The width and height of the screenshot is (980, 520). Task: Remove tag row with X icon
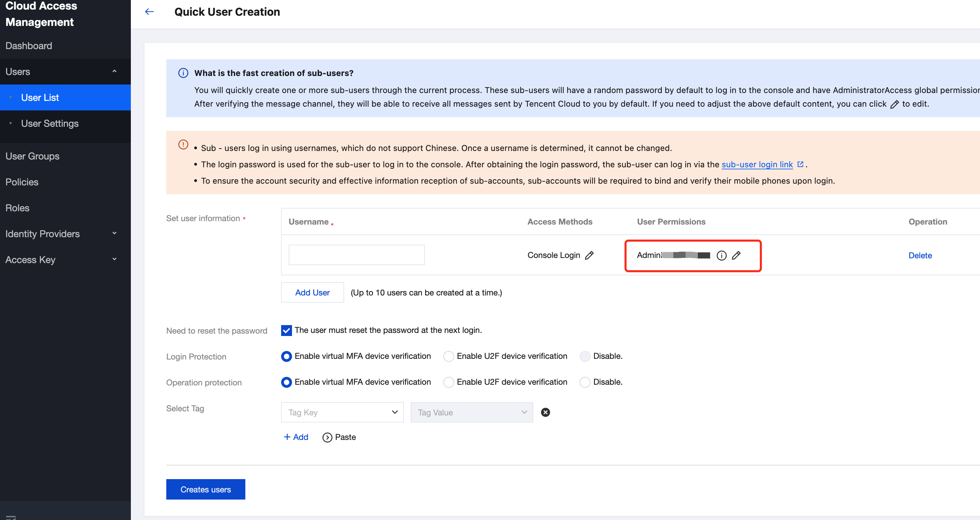coord(545,412)
